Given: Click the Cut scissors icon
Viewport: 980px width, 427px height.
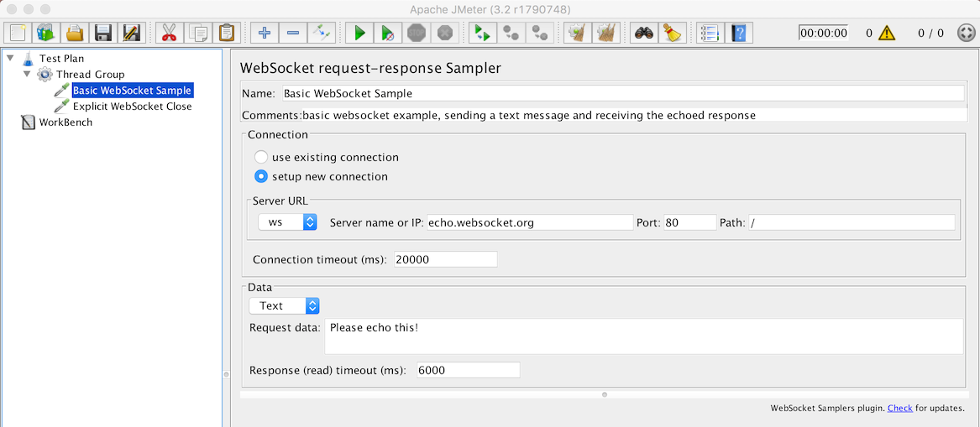Looking at the screenshot, I should (169, 33).
